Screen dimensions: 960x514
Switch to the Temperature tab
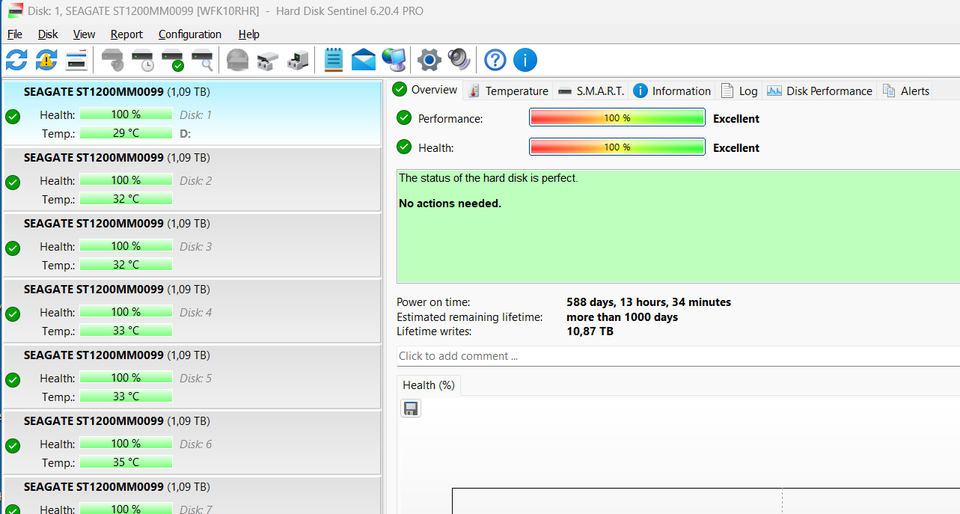[x=509, y=91]
